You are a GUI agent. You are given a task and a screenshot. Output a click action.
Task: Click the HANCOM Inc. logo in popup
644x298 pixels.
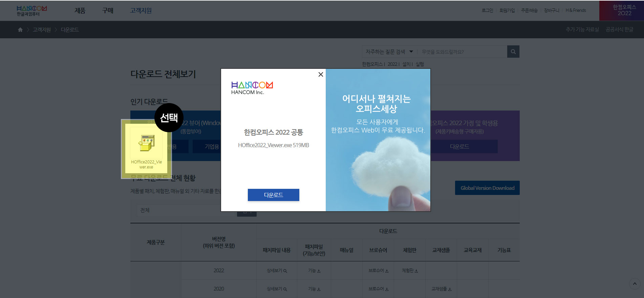(252, 88)
